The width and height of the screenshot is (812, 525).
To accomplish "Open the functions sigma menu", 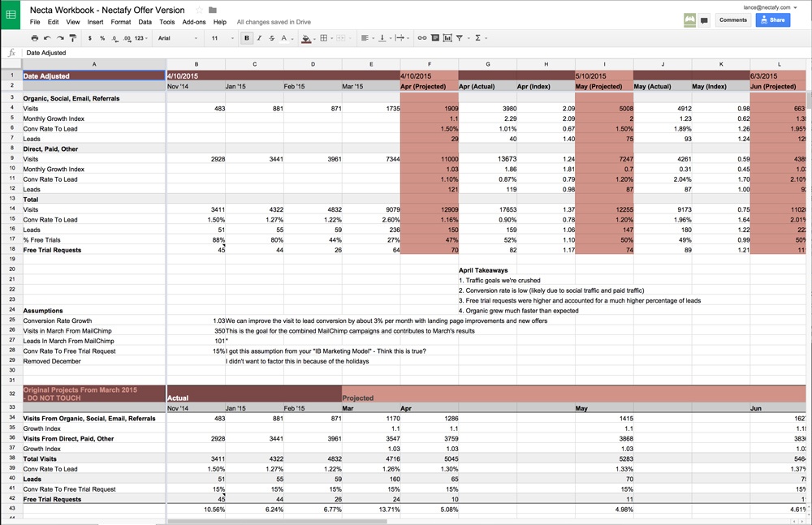I will (477, 38).
